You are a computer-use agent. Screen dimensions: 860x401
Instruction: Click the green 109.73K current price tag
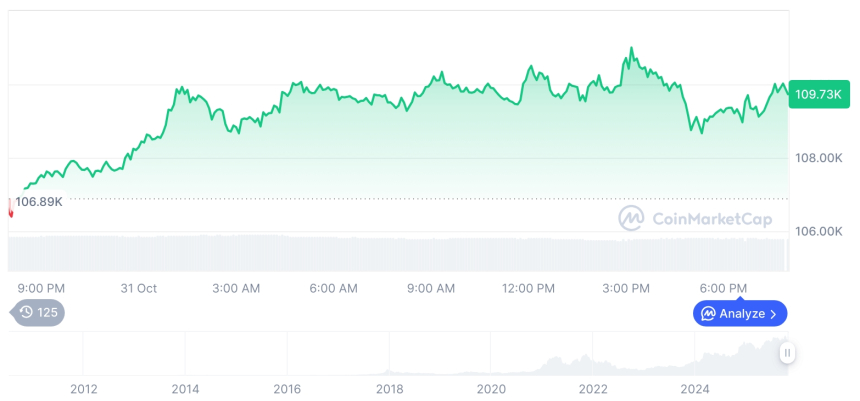(x=817, y=94)
